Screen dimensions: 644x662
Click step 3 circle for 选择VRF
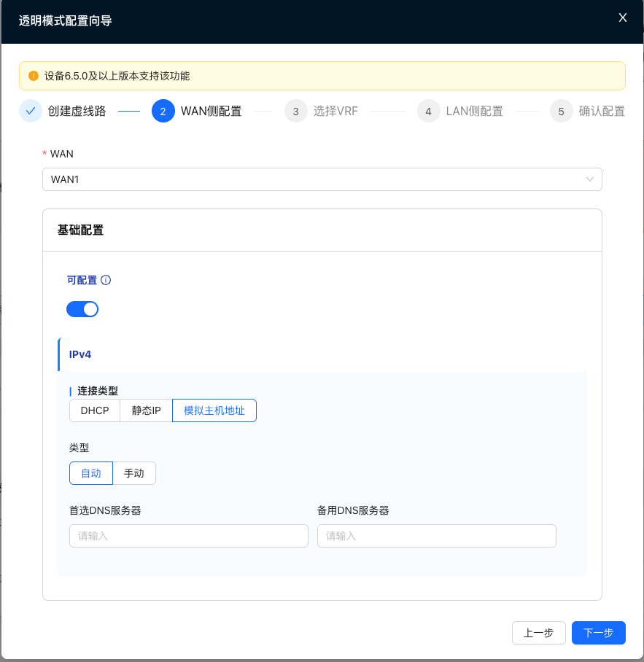click(295, 112)
